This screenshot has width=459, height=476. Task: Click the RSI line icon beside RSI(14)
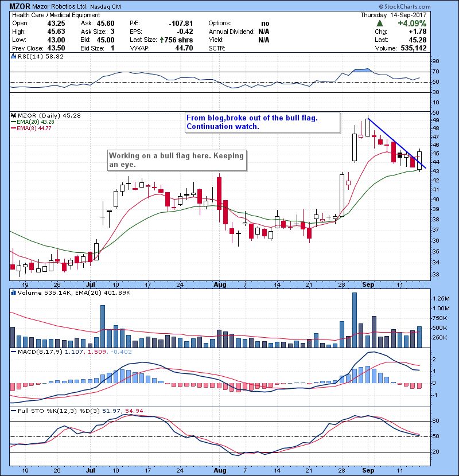14,56
